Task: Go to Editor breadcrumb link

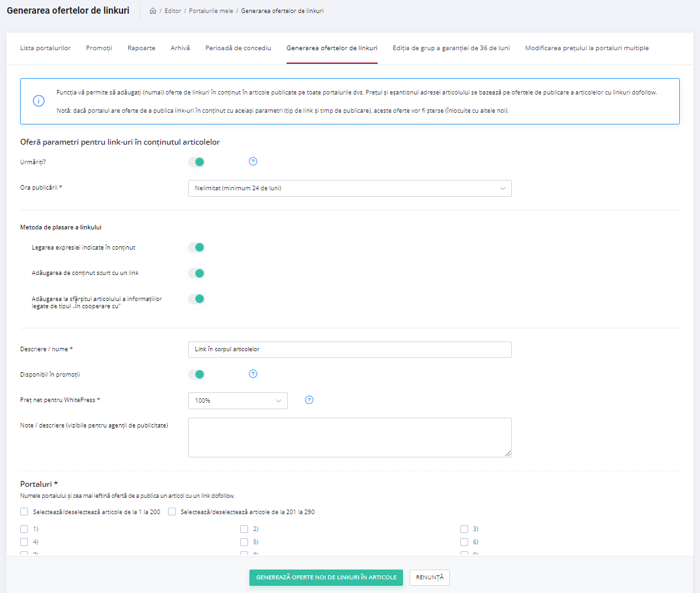Action: [x=173, y=10]
